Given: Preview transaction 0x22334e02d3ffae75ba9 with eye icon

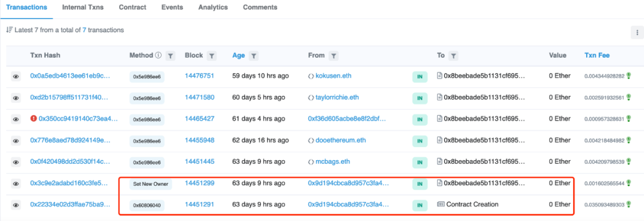Looking at the screenshot, I should (16, 205).
